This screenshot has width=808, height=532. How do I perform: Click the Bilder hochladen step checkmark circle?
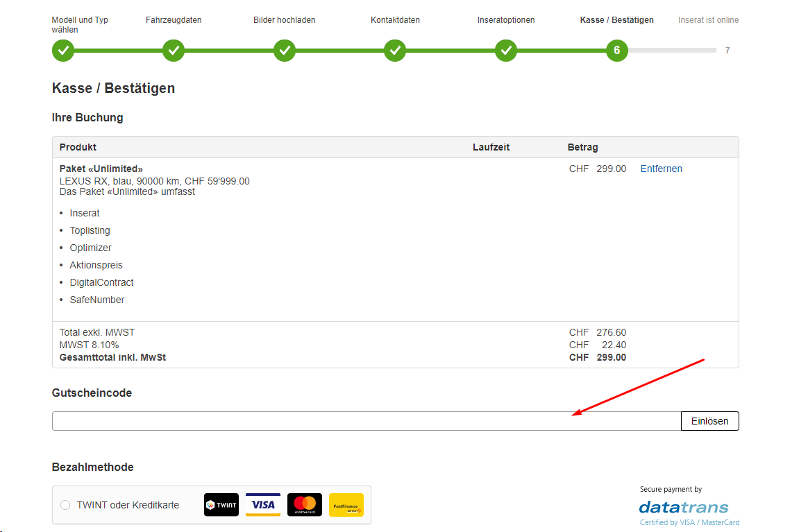click(285, 51)
